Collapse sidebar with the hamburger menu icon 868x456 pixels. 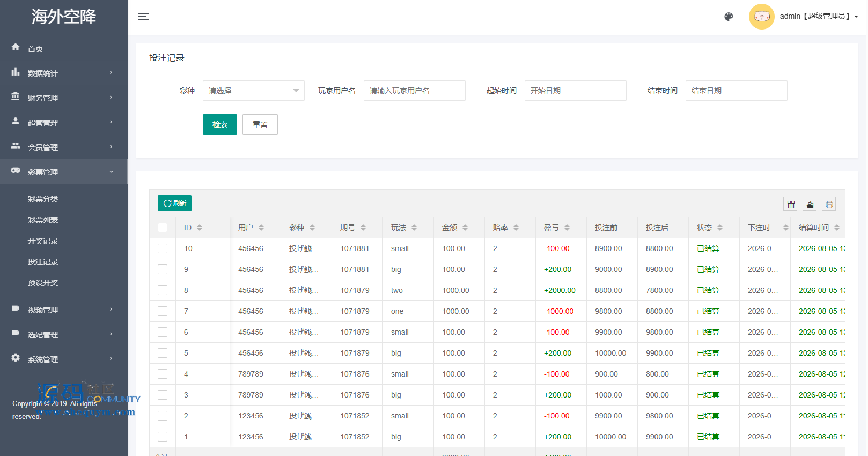[143, 17]
